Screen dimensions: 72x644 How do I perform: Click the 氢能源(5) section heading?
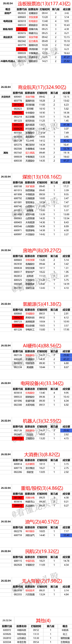pos(42,304)
